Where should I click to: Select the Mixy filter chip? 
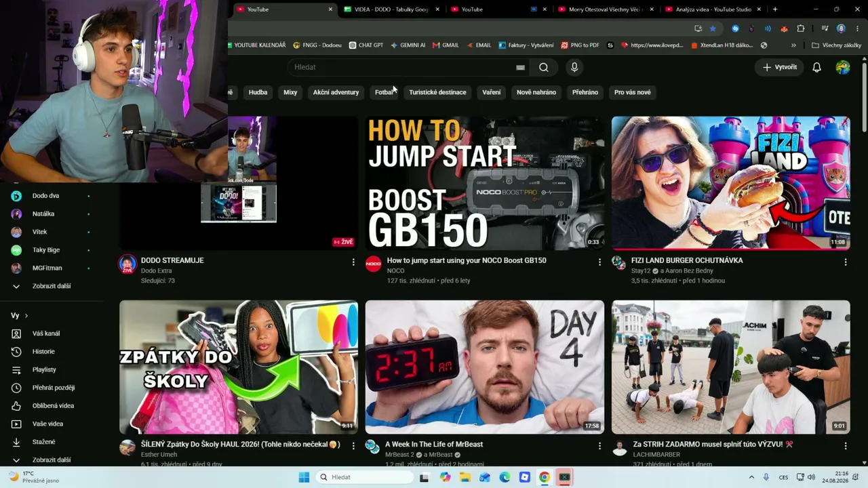(290, 92)
